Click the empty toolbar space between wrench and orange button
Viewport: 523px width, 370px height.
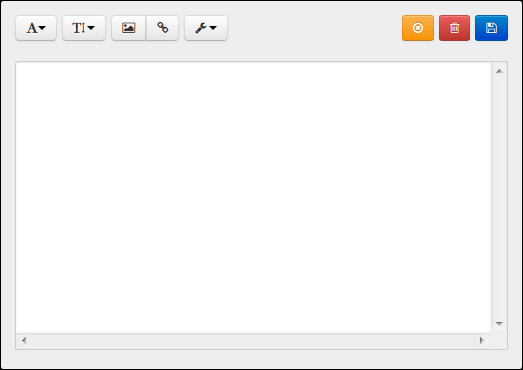(x=315, y=28)
